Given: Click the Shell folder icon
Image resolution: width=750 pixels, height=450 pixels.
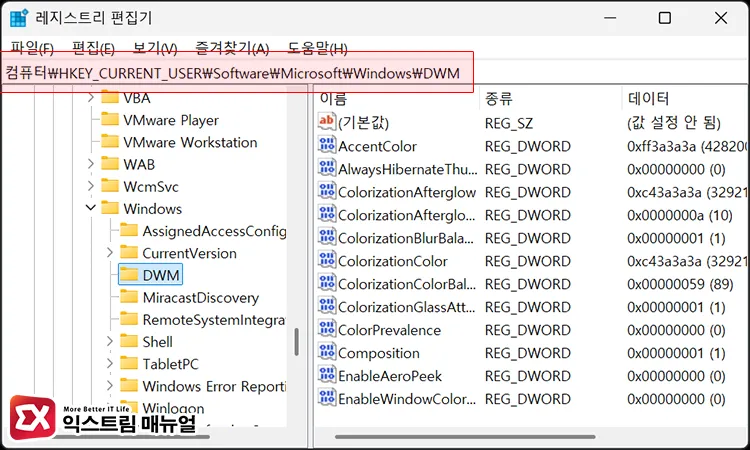Looking at the screenshot, I should tap(129, 341).
